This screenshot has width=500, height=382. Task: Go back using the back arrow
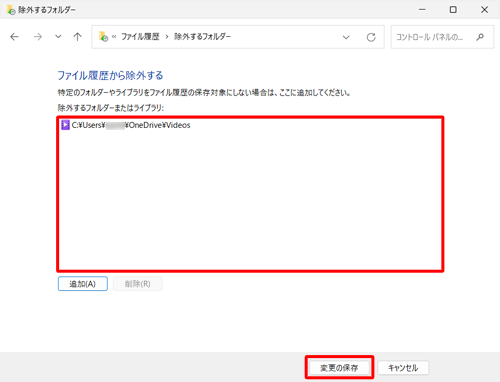14,37
